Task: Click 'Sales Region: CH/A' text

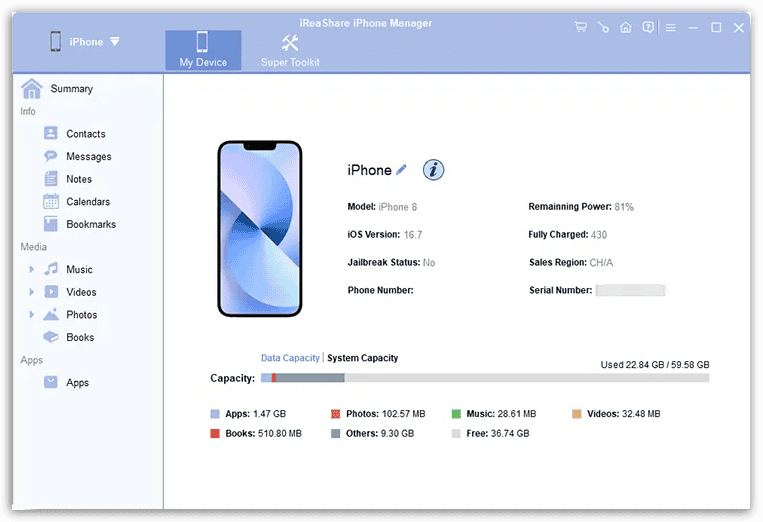Action: [571, 262]
